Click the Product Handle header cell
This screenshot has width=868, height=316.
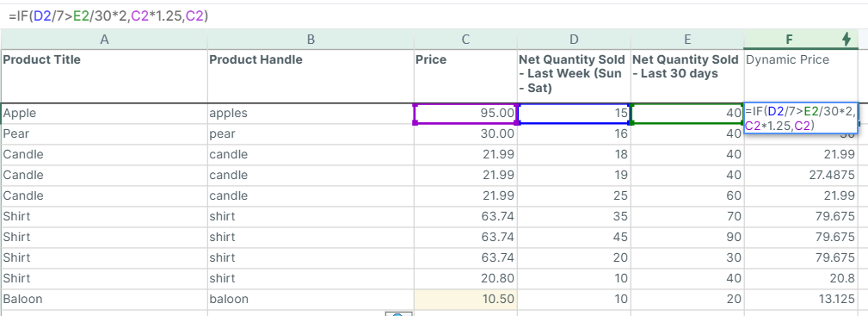pos(311,77)
